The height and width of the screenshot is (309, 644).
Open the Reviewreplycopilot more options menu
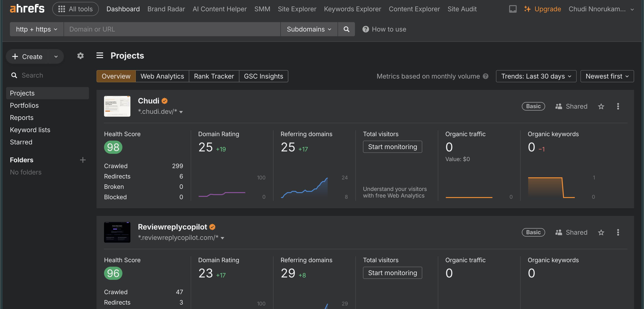click(618, 232)
